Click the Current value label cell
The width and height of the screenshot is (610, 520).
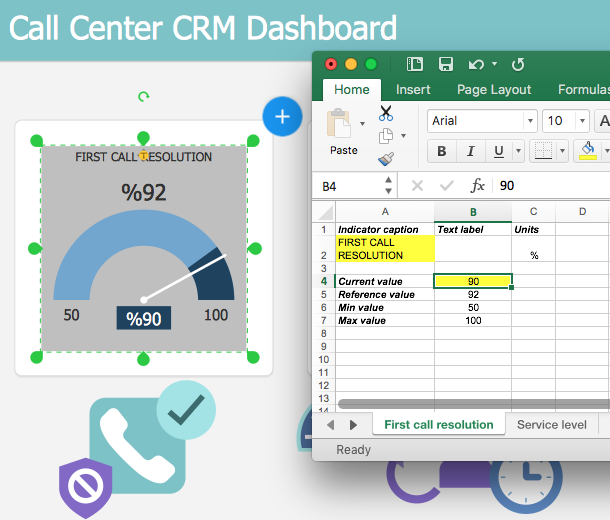pos(385,281)
